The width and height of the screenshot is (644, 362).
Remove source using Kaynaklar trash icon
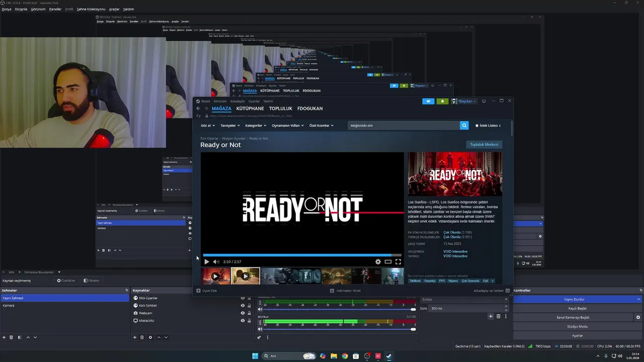[142, 337]
